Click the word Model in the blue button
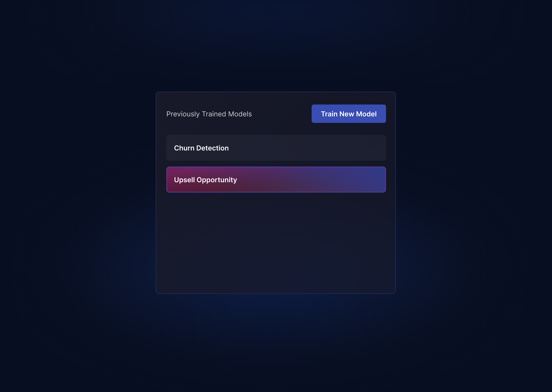This screenshot has height=392, width=552. pyautogui.click(x=366, y=114)
